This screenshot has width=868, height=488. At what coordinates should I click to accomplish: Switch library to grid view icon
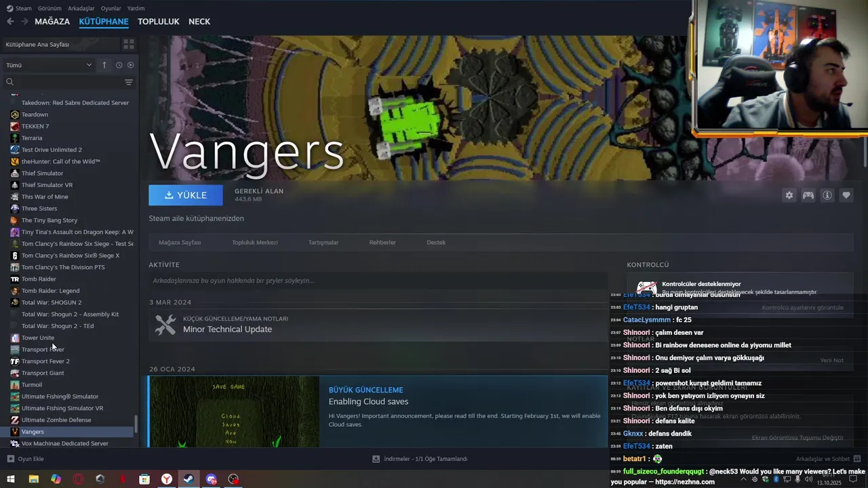point(128,44)
